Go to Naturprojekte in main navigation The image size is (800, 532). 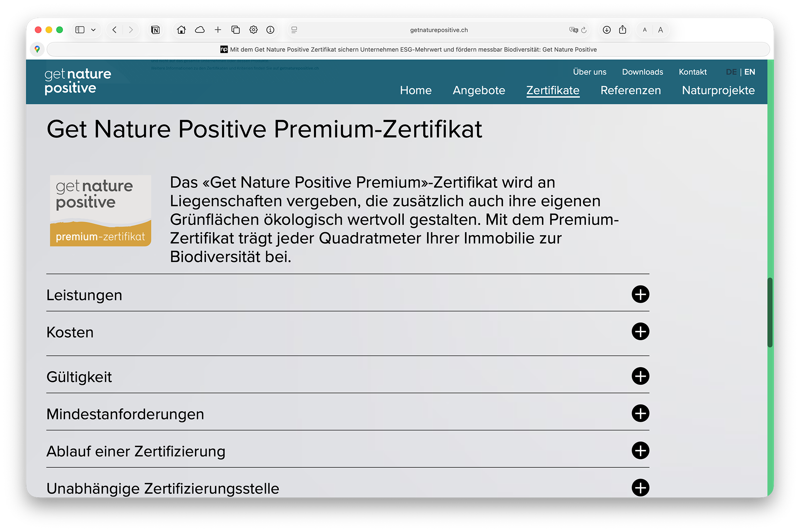[x=718, y=90]
